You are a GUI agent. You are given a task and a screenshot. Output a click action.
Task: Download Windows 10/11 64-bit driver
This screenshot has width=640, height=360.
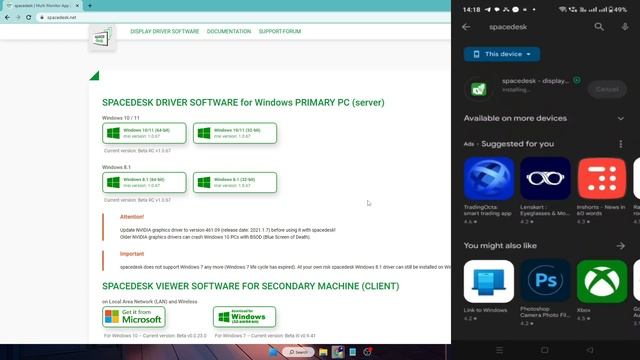[144, 133]
